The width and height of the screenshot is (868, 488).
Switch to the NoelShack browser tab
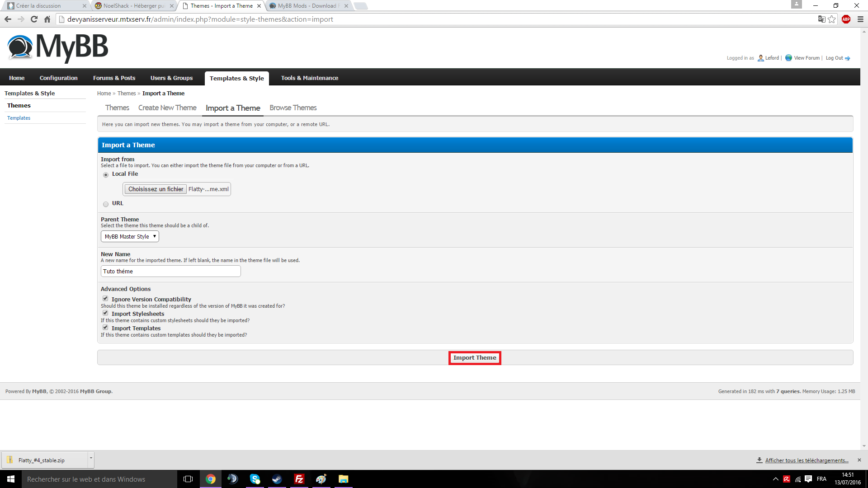(x=134, y=6)
